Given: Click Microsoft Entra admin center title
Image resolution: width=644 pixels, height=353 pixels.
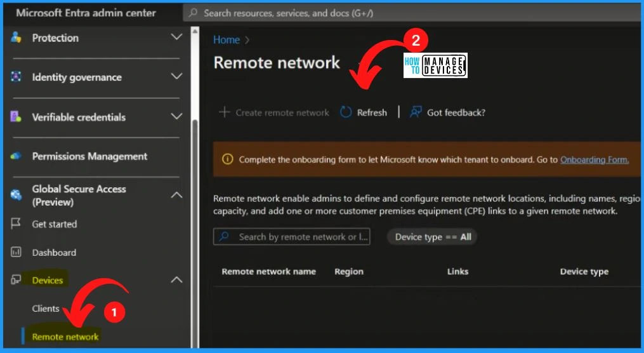Looking at the screenshot, I should (86, 13).
